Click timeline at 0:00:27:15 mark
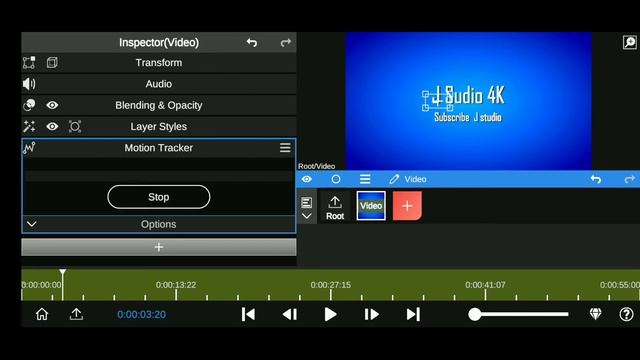 click(331, 285)
